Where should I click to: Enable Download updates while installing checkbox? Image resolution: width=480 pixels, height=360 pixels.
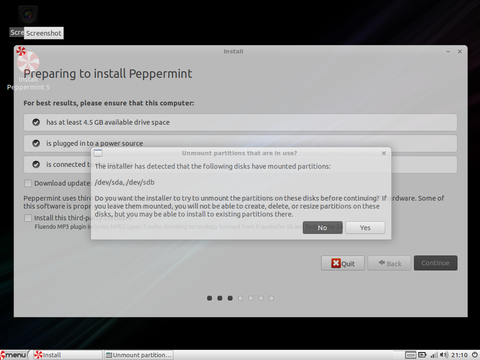tap(28, 183)
